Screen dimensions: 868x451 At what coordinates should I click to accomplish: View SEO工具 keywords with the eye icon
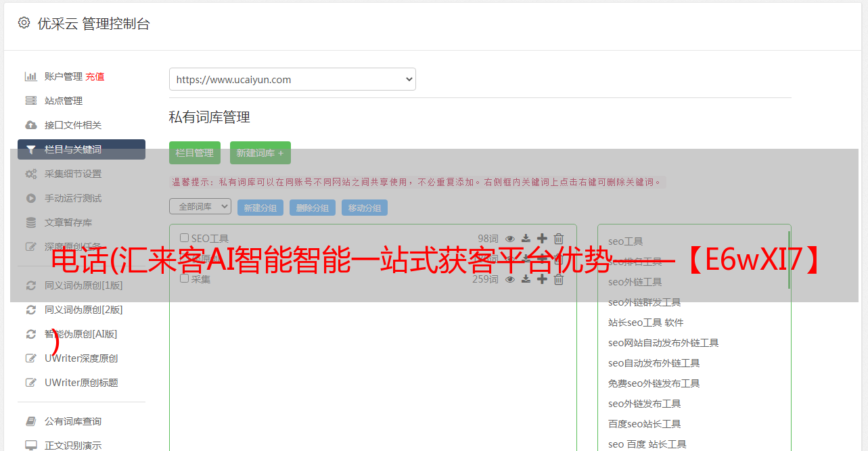point(510,238)
